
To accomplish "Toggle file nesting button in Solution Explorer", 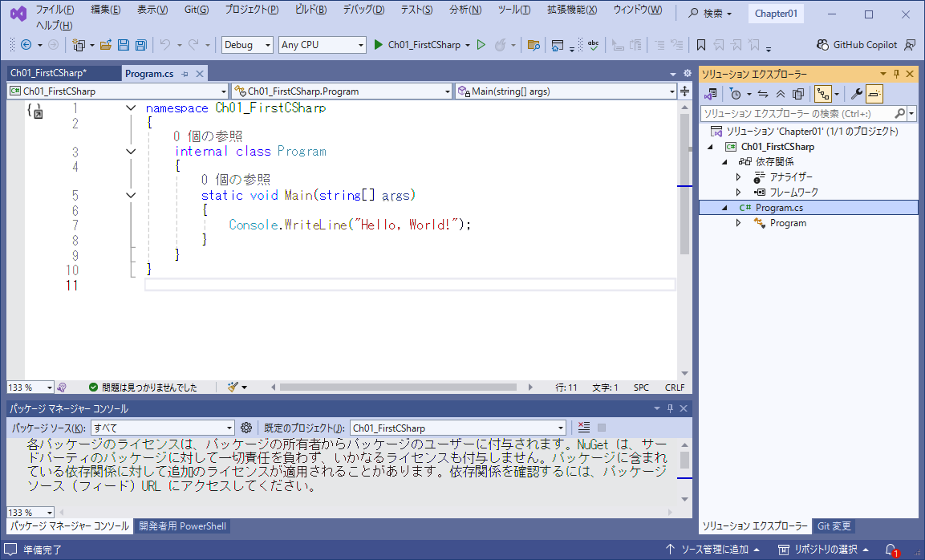I will click(x=823, y=94).
